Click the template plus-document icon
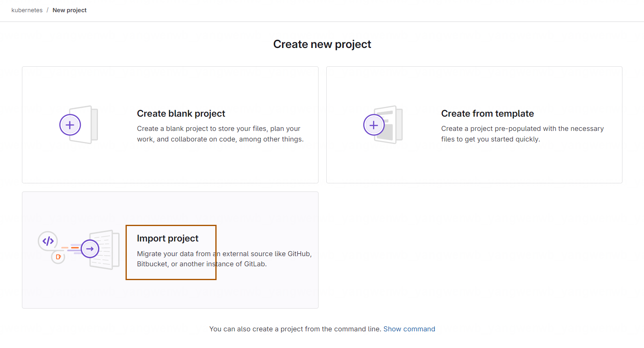 [x=383, y=125]
